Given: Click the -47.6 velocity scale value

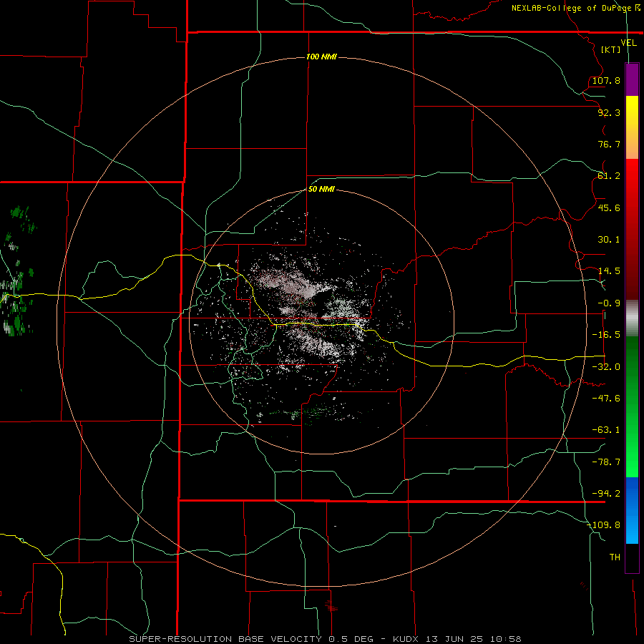Looking at the screenshot, I should tap(606, 399).
